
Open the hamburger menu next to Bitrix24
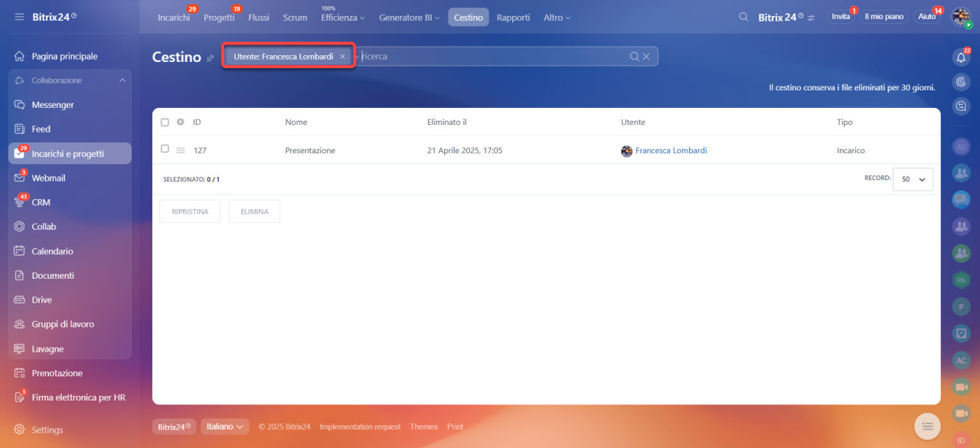click(19, 17)
